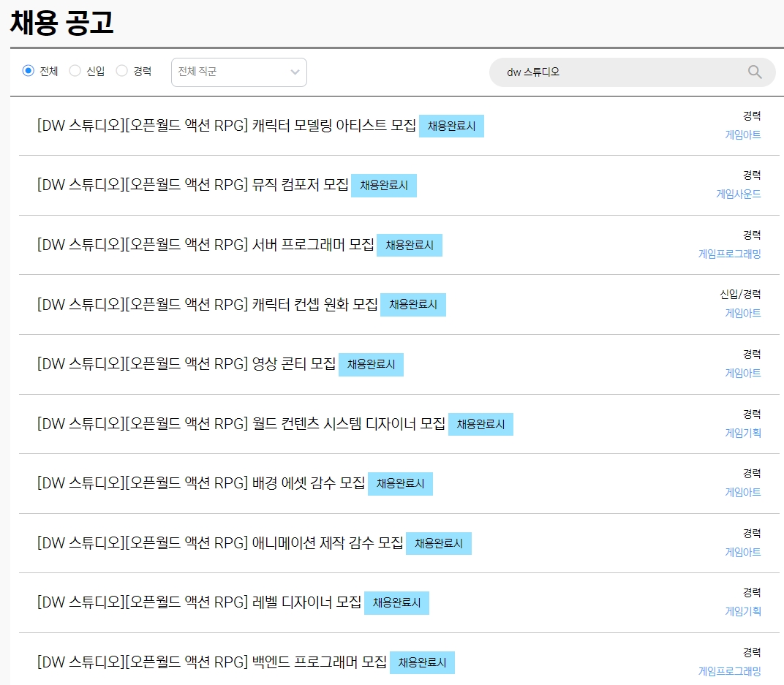Click the 신입/경력 experience label

[741, 295]
